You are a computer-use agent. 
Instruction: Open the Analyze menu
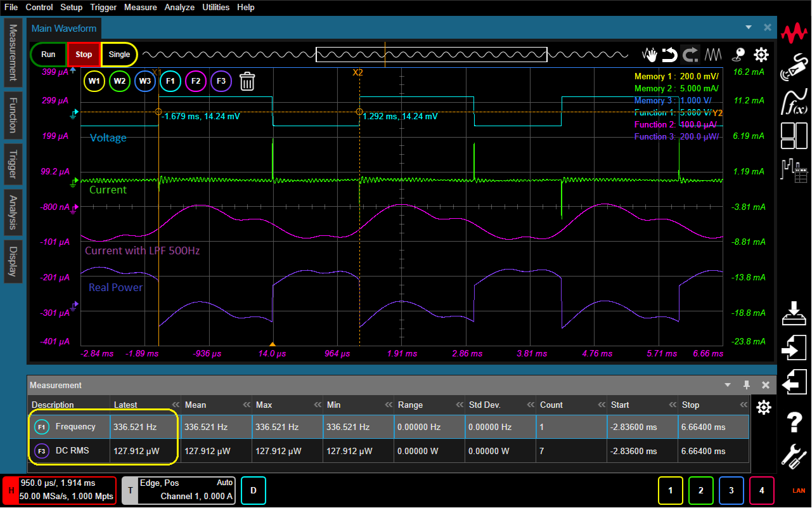pos(179,8)
